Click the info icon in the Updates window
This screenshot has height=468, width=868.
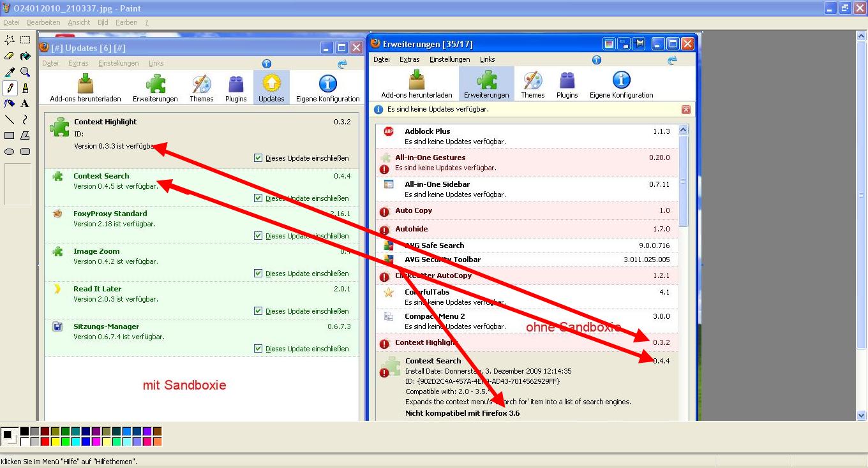[267, 64]
